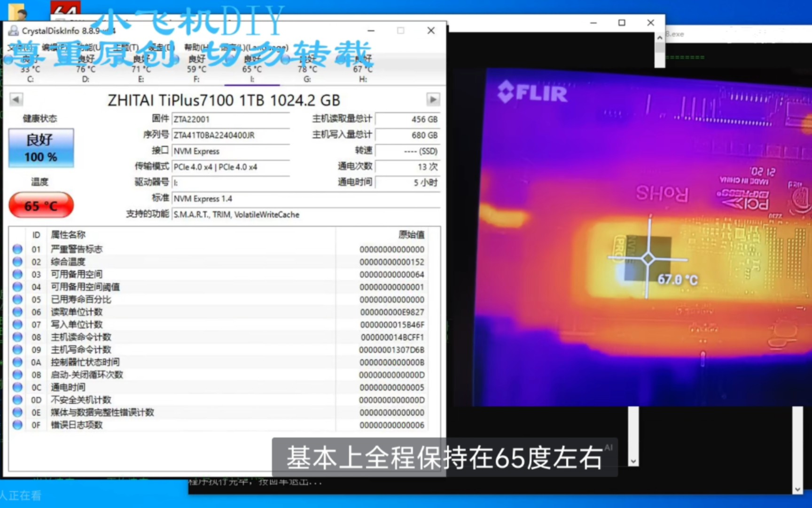Click status circle for 08 主机读命令计数
The image size is (812, 508).
(17, 337)
